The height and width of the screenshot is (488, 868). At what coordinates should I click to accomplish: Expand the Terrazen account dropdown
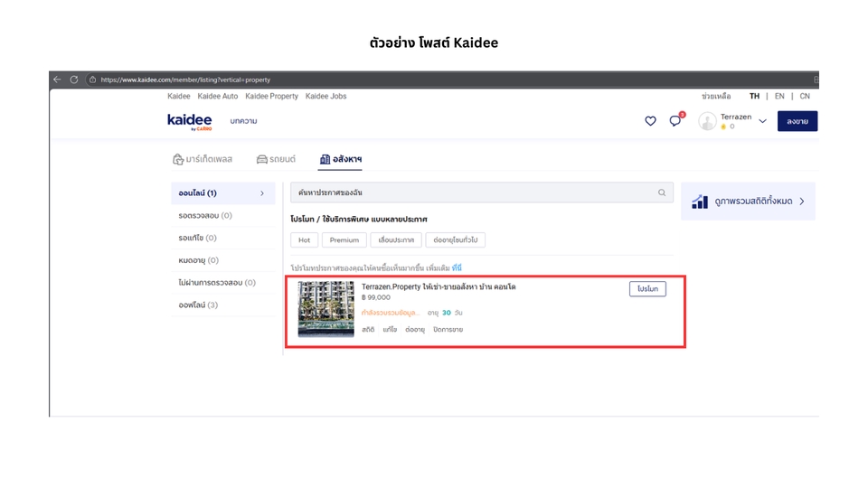click(762, 121)
